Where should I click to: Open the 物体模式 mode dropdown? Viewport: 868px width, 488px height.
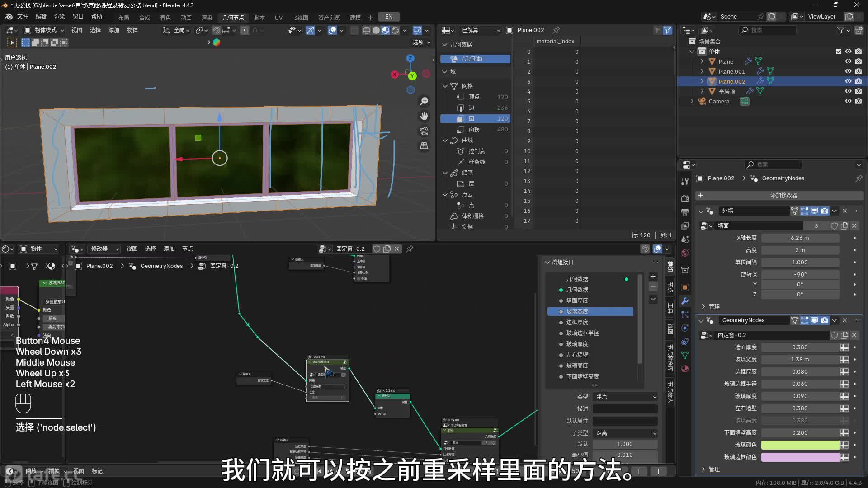click(44, 30)
